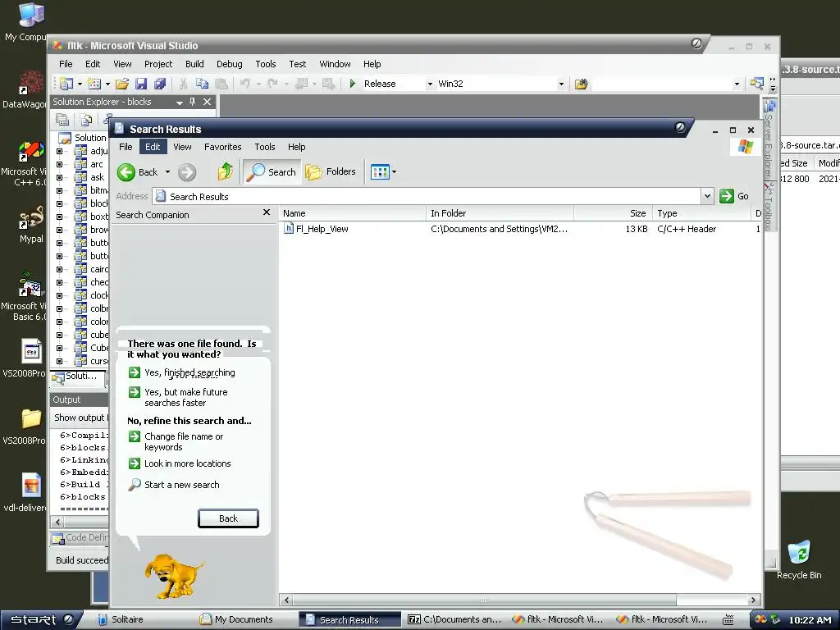Open the Help menu in Search Results window
The height and width of the screenshot is (630, 840).
[296, 147]
